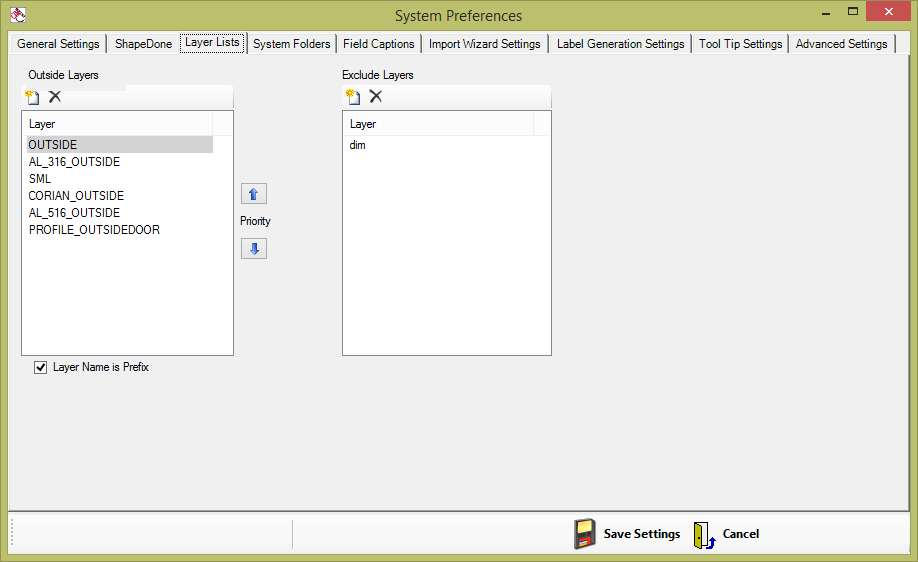
Task: Open the Advanced Settings tab
Action: pos(842,44)
